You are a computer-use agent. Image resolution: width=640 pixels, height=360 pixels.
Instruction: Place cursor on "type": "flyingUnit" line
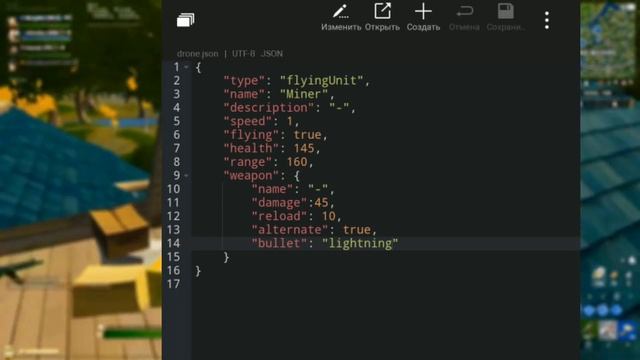(297, 80)
